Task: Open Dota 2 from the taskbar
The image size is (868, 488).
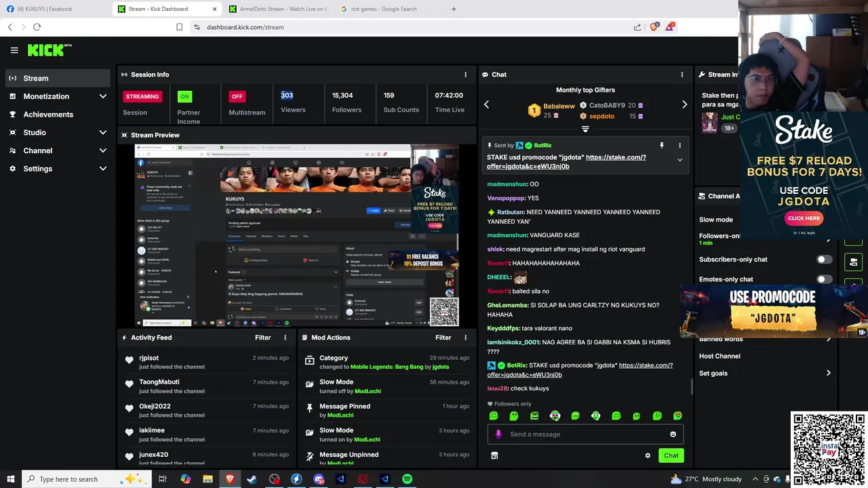Action: tap(363, 479)
